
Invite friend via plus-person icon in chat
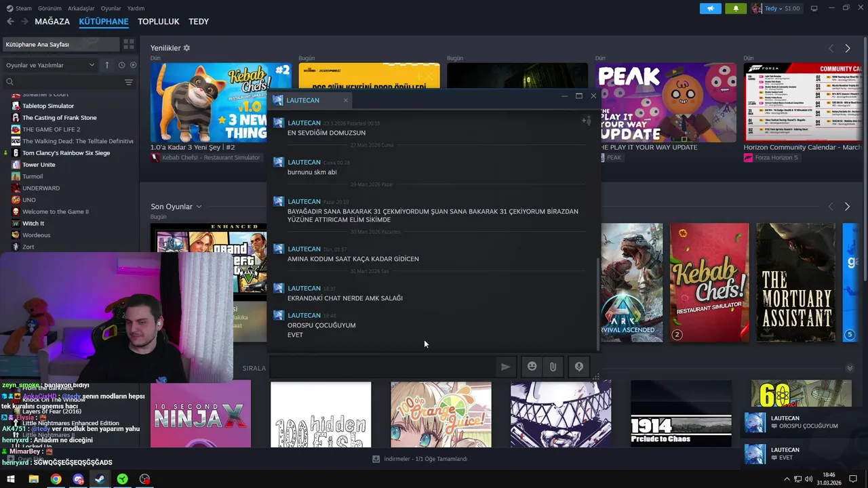tap(587, 121)
